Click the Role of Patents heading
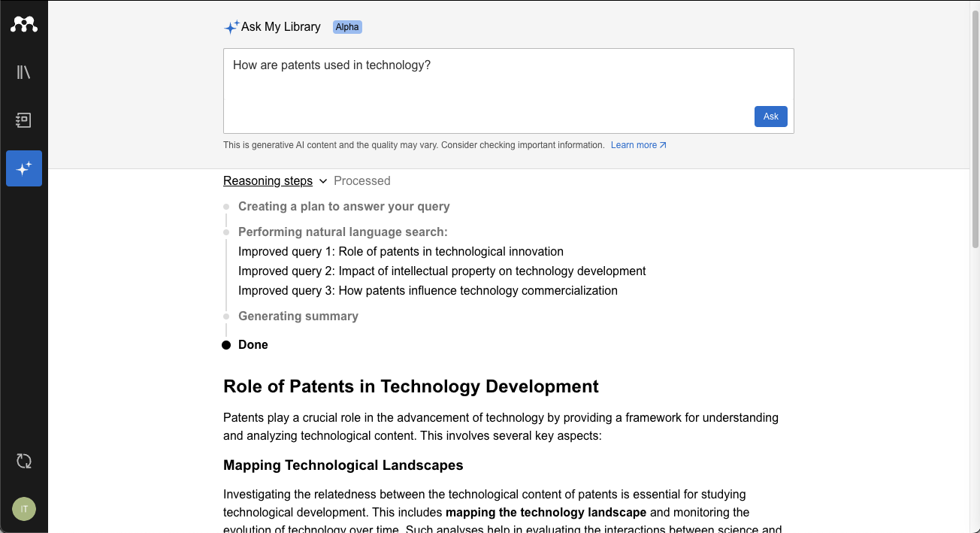This screenshot has width=980, height=533. pos(411,386)
